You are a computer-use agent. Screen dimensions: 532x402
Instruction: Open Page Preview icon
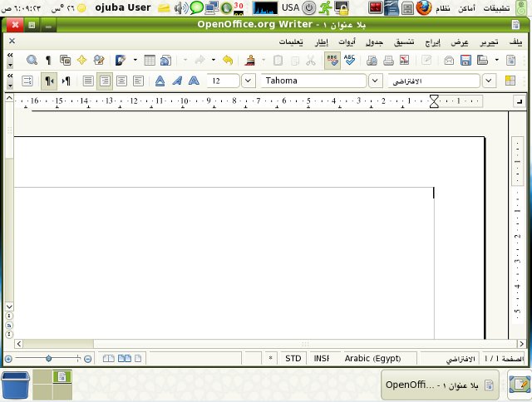[x=372, y=61]
